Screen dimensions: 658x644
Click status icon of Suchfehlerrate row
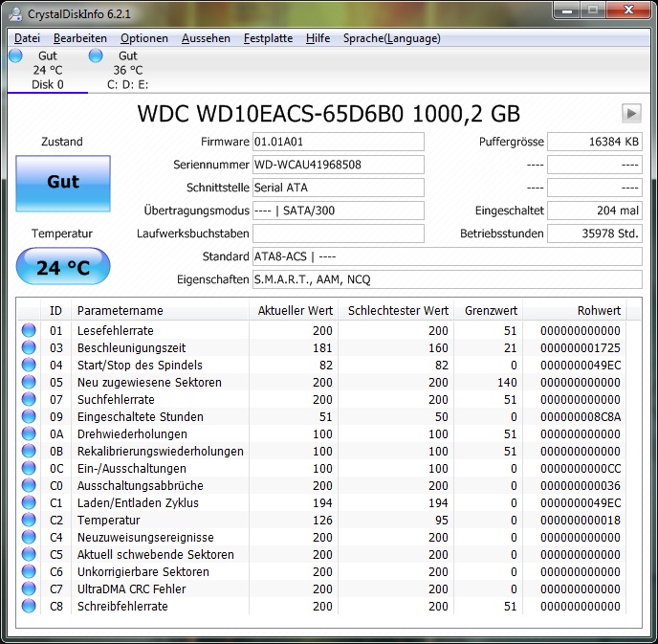(29, 399)
